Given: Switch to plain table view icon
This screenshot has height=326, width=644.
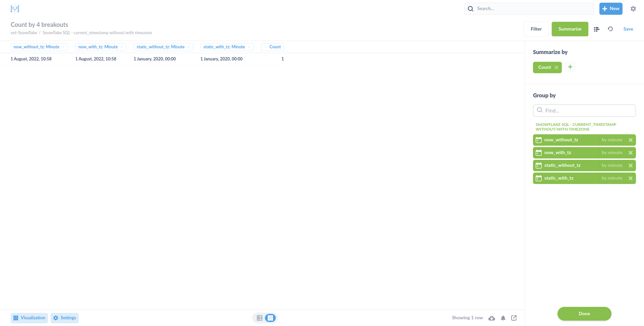Looking at the screenshot, I should pyautogui.click(x=259, y=318).
